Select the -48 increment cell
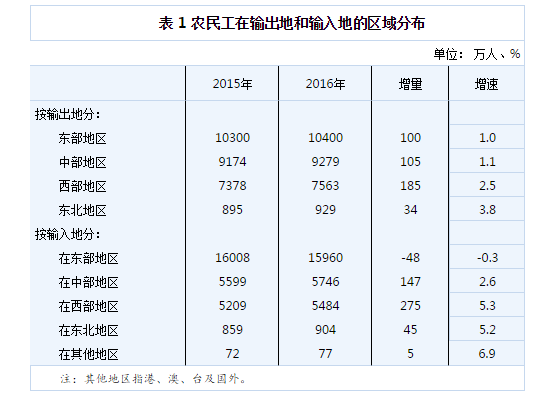Screen dimensions: 543x394 click(410, 258)
